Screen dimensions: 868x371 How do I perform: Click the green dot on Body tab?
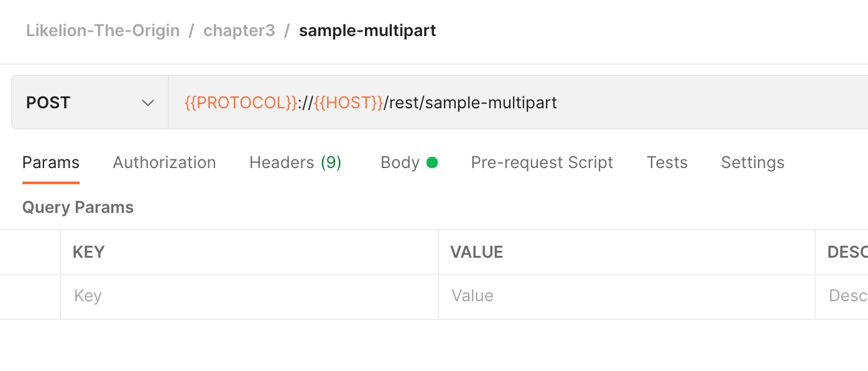click(x=432, y=162)
